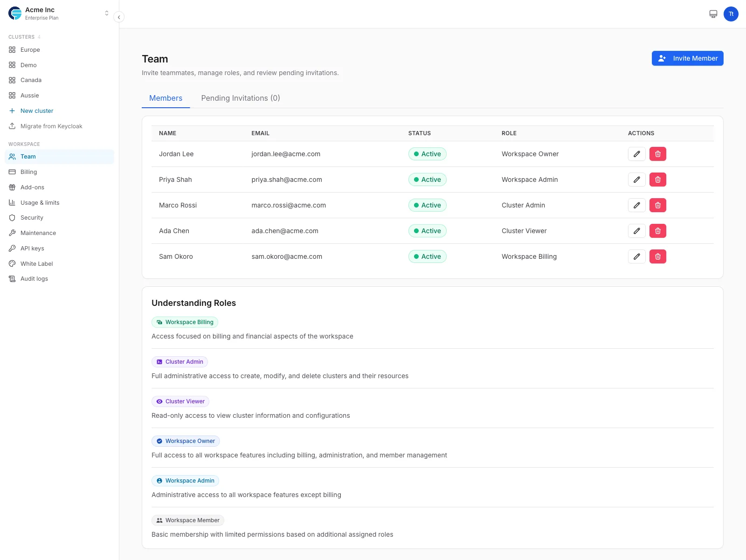Remove Ada Chen via trash icon

(x=657, y=231)
